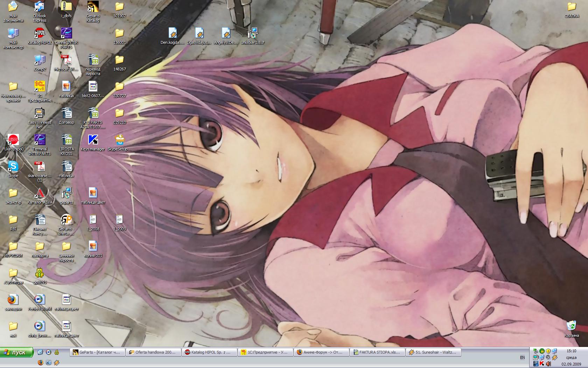The width and height of the screenshot is (588, 368).
Task: Open the СВАЛКА folder
Action: (572, 7)
